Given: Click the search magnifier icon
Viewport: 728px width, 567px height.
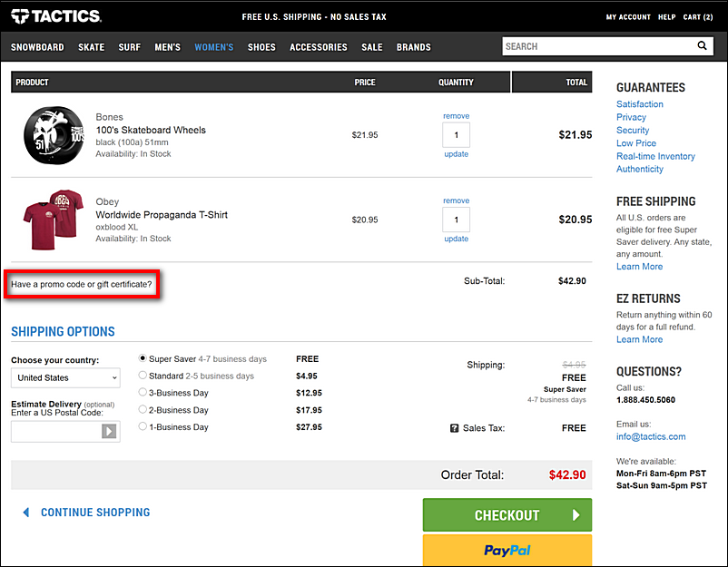Looking at the screenshot, I should click(x=702, y=45).
